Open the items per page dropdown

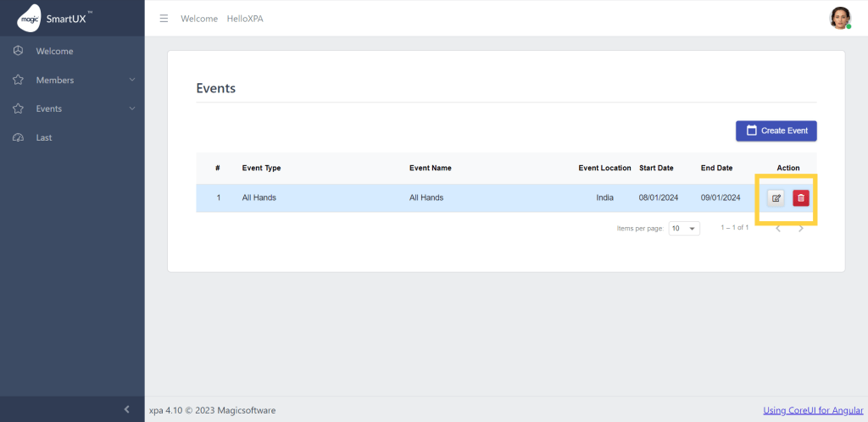click(684, 228)
